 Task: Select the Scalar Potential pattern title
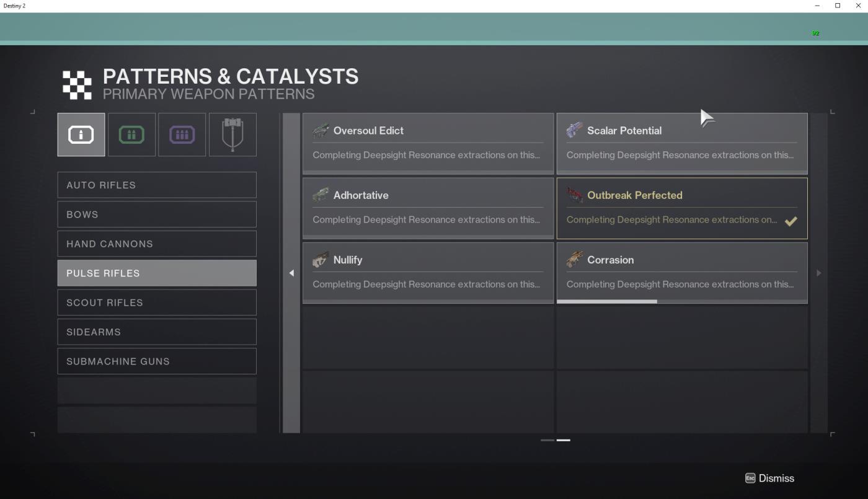pyautogui.click(x=624, y=131)
